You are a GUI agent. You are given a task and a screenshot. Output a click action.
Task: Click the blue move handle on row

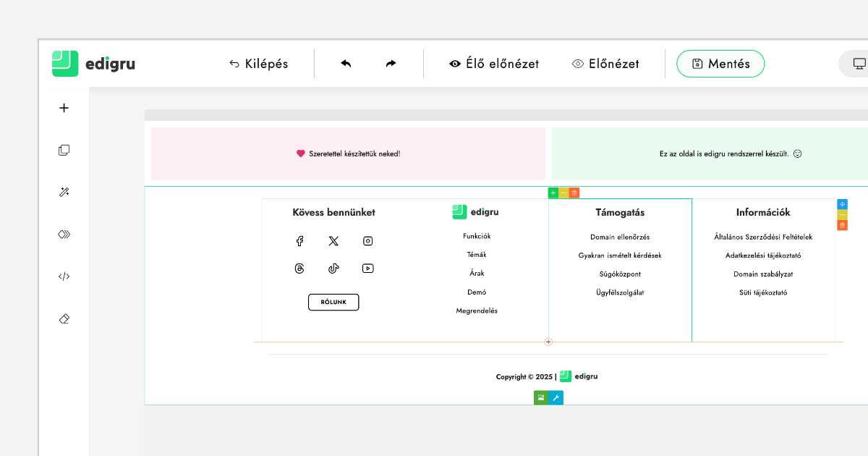842,204
